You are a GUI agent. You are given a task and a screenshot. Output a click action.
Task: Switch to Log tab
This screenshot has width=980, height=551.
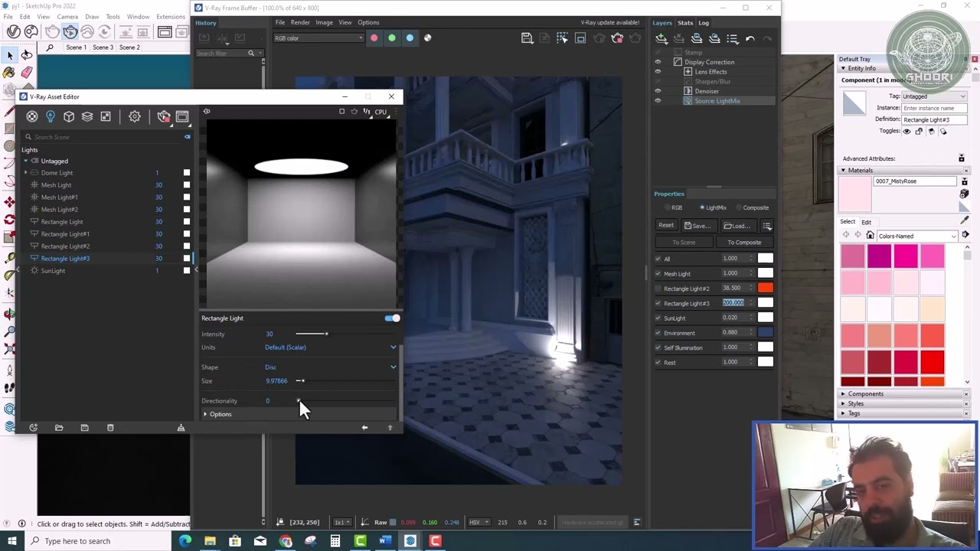click(x=704, y=23)
